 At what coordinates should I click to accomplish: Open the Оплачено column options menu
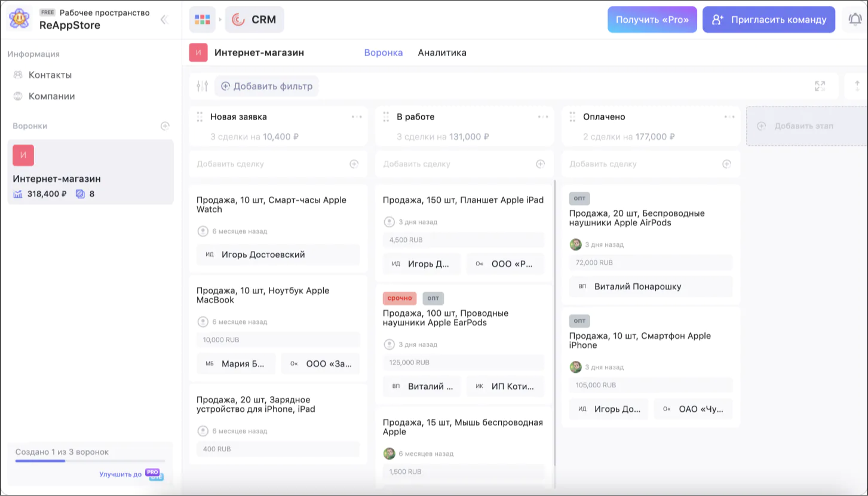coord(729,117)
